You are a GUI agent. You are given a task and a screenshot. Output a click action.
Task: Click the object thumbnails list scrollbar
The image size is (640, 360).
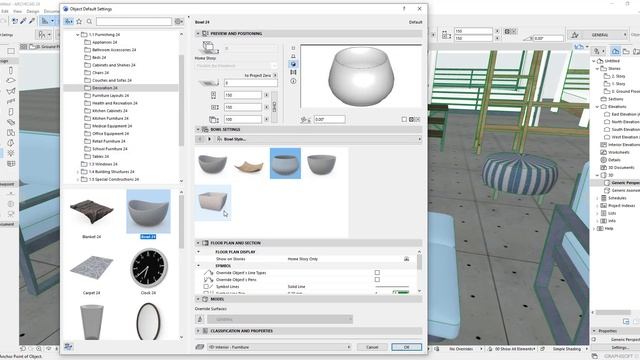click(x=181, y=222)
